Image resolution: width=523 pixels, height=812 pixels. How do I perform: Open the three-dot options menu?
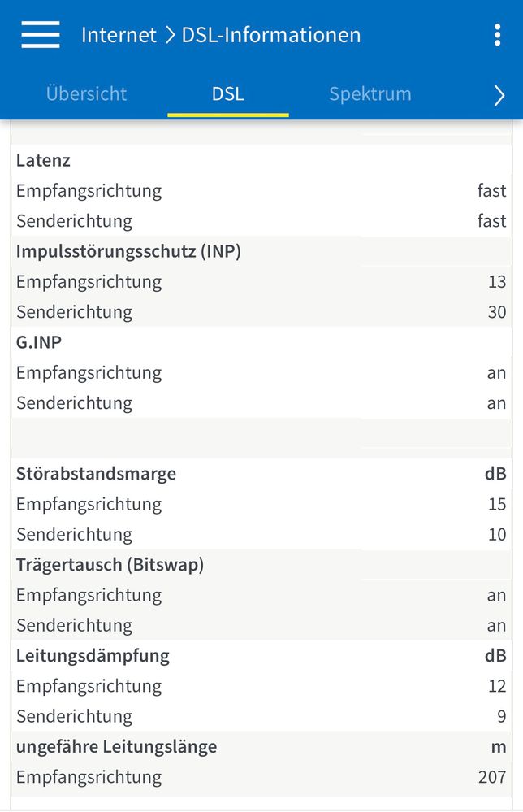tap(497, 34)
